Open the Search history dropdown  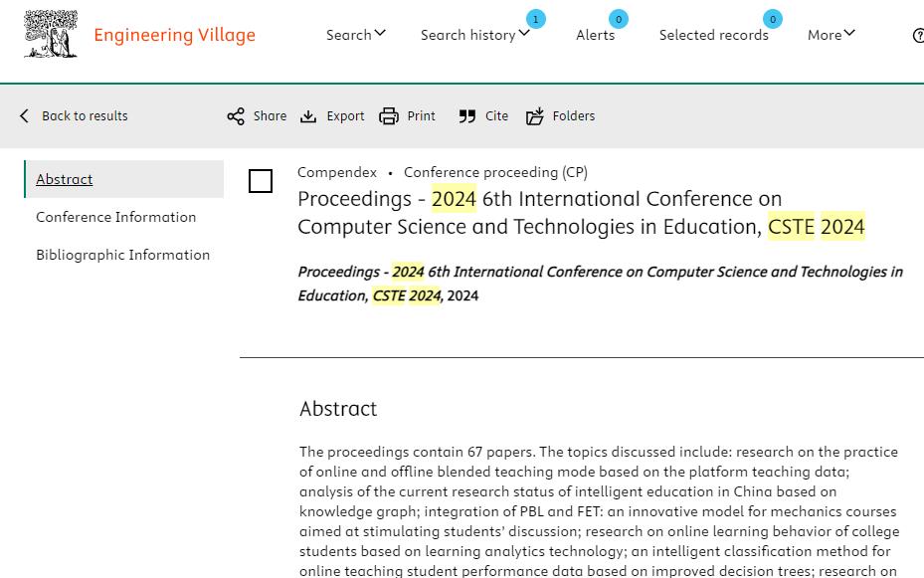[475, 35]
